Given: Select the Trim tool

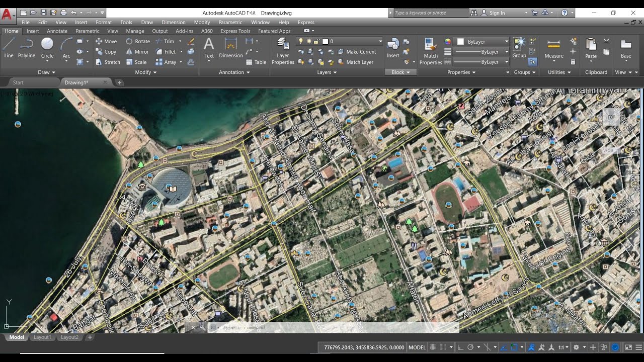Looking at the screenshot, I should [x=165, y=41].
